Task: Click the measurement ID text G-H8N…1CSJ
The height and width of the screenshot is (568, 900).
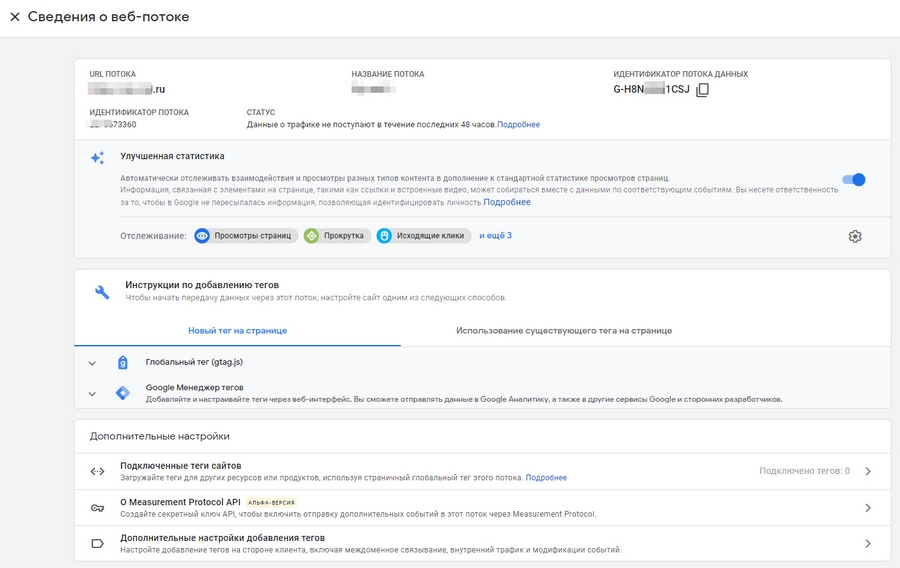Action: click(x=651, y=89)
